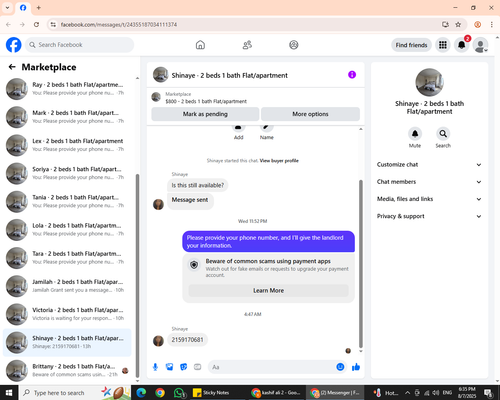Record a voice clip microphone icon
This screenshot has height=400, width=500.
(x=155, y=367)
